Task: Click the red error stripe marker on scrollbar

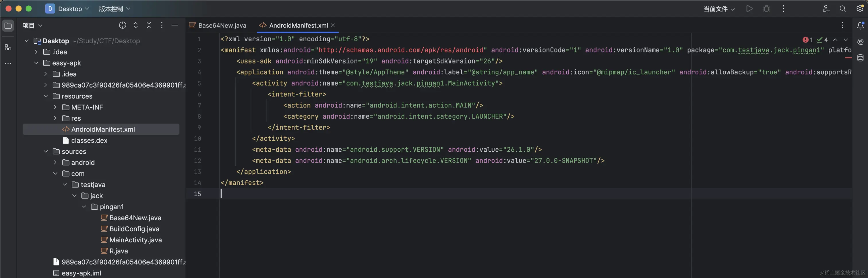Action: coord(848,58)
